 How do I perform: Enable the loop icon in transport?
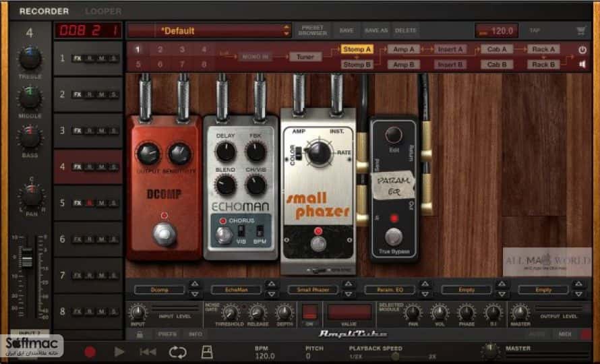[177, 352]
